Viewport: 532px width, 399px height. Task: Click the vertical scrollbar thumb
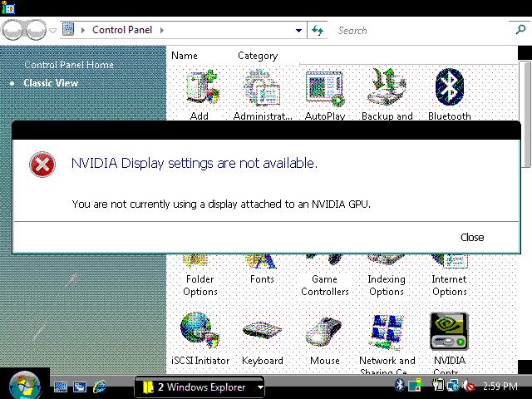click(x=525, y=114)
